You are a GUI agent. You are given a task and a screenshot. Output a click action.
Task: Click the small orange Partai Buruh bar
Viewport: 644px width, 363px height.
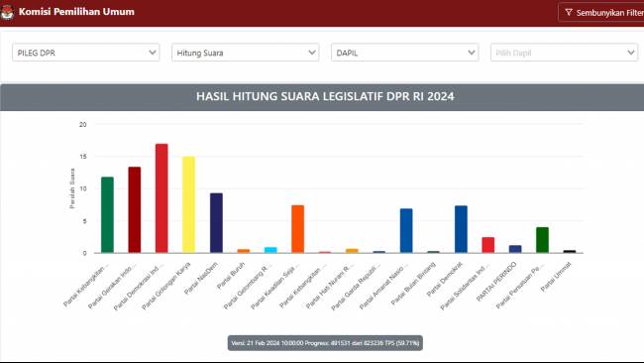243,251
